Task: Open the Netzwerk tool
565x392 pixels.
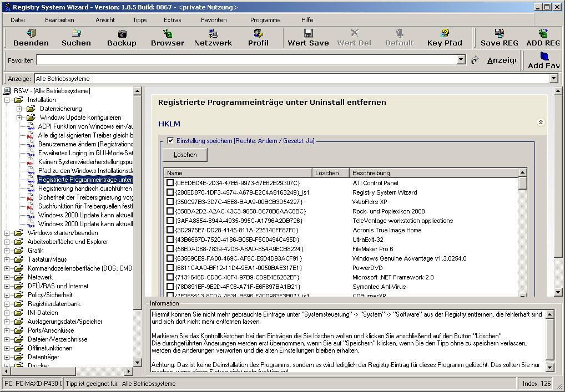Action: (x=213, y=33)
